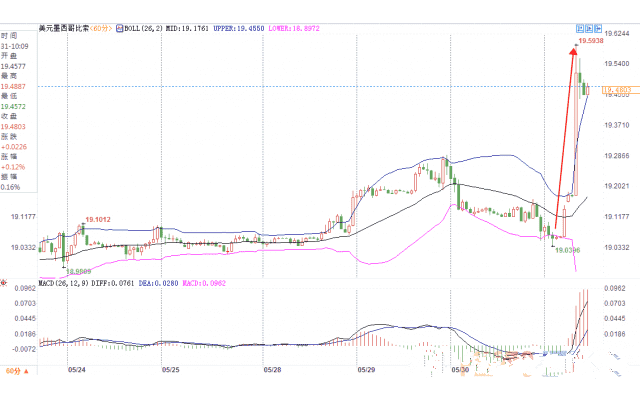
Task: Click the 60分 timeframe label in chart title
Action: tap(101, 29)
